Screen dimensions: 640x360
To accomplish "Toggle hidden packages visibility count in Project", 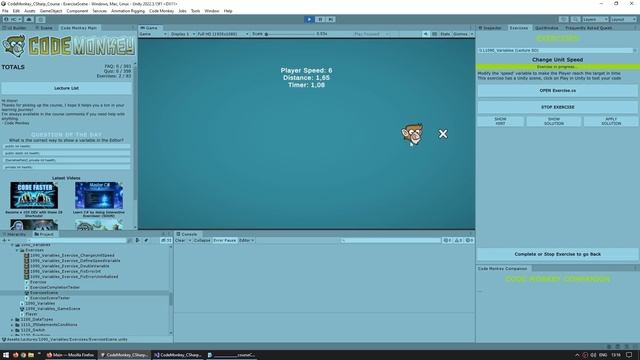I will [166, 240].
